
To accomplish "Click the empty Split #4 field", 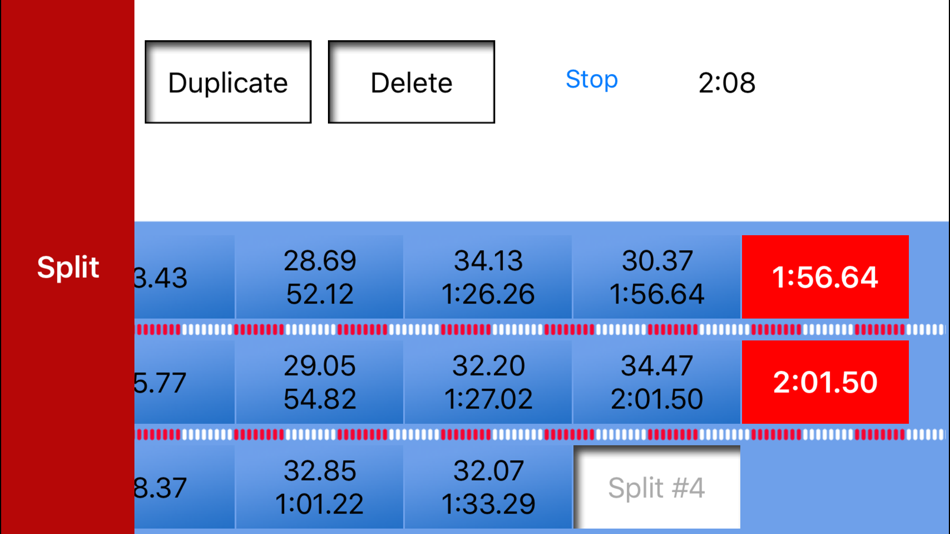I will [x=656, y=488].
